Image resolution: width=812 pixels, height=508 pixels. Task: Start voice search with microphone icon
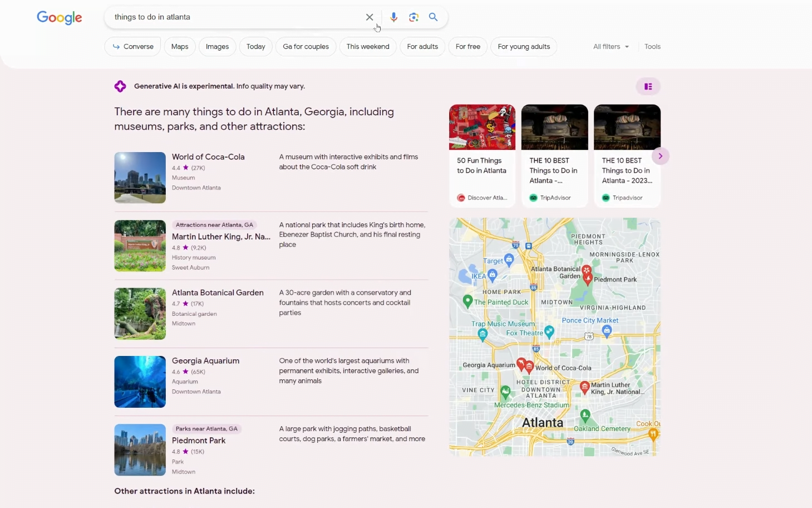[393, 17]
